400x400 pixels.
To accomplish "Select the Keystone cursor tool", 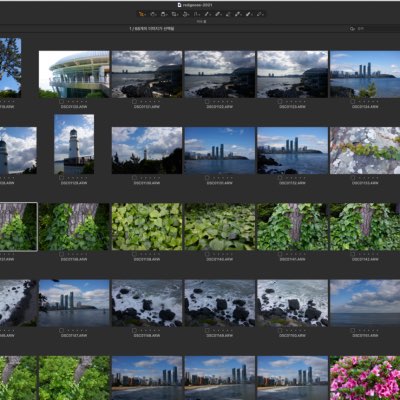I will click(195, 14).
